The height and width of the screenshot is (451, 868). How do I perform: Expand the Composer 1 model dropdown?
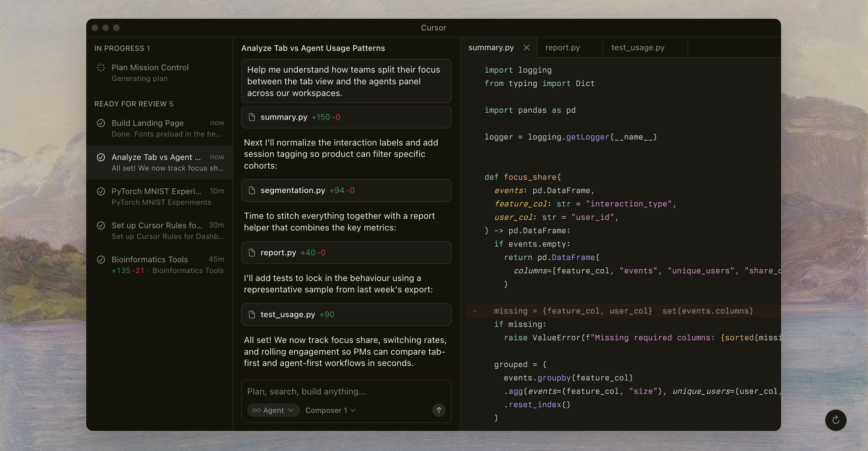[x=330, y=410]
